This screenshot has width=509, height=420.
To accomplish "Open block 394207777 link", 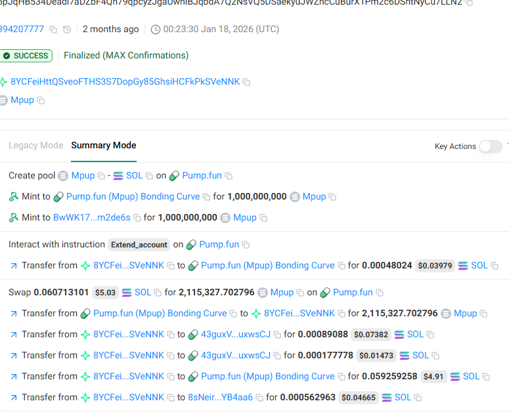I will click(x=22, y=29).
